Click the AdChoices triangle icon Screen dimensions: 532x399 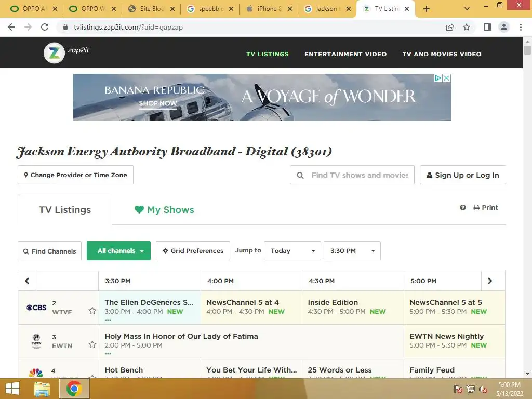pos(438,78)
